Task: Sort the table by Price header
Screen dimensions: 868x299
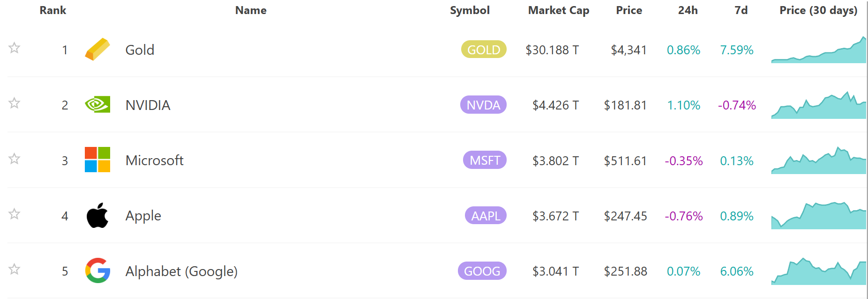Action: click(629, 10)
